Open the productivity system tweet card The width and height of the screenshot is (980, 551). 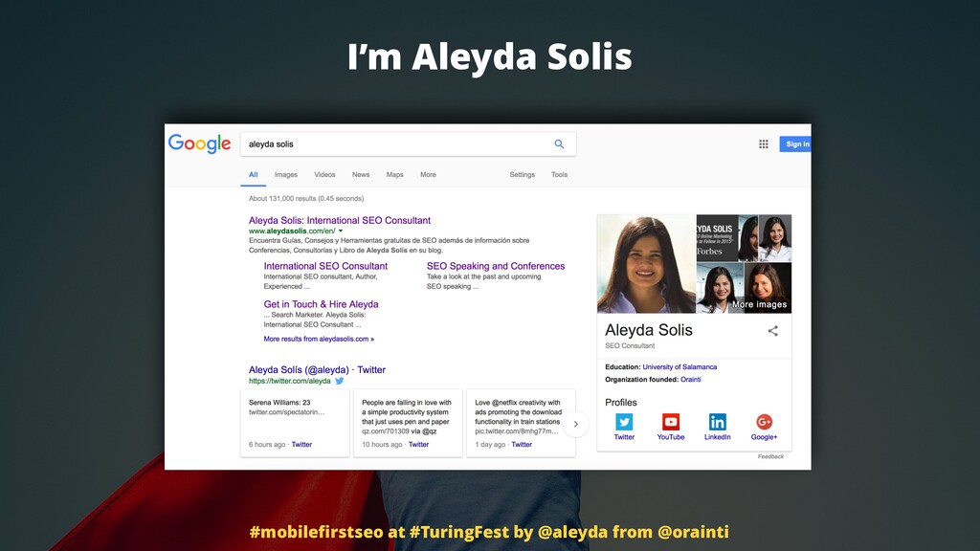408,423
